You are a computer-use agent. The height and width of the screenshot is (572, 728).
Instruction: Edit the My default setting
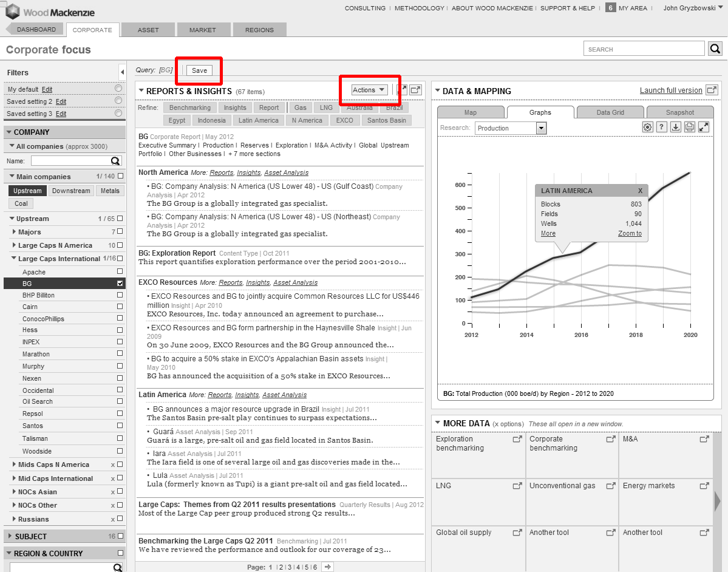pyautogui.click(x=47, y=89)
